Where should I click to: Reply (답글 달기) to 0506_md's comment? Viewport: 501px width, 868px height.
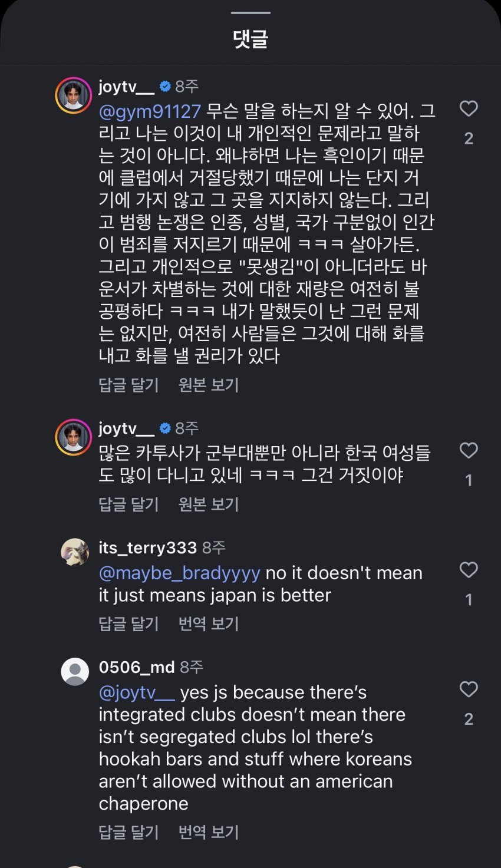[x=128, y=832]
